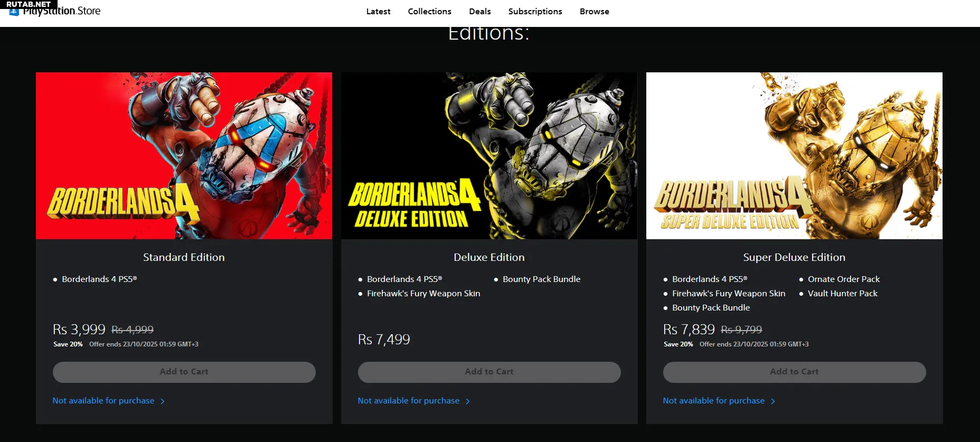Add Deluxe Edition to cart
The image size is (980, 442).
click(x=489, y=372)
